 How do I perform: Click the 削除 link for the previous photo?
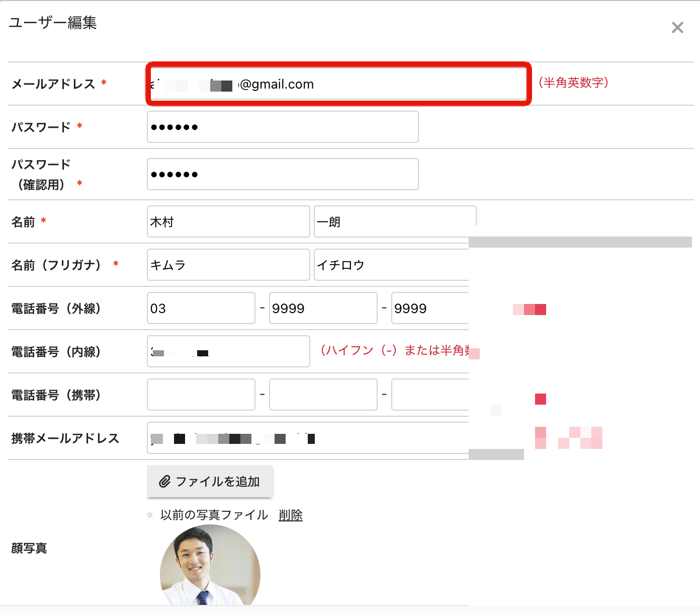[291, 515]
